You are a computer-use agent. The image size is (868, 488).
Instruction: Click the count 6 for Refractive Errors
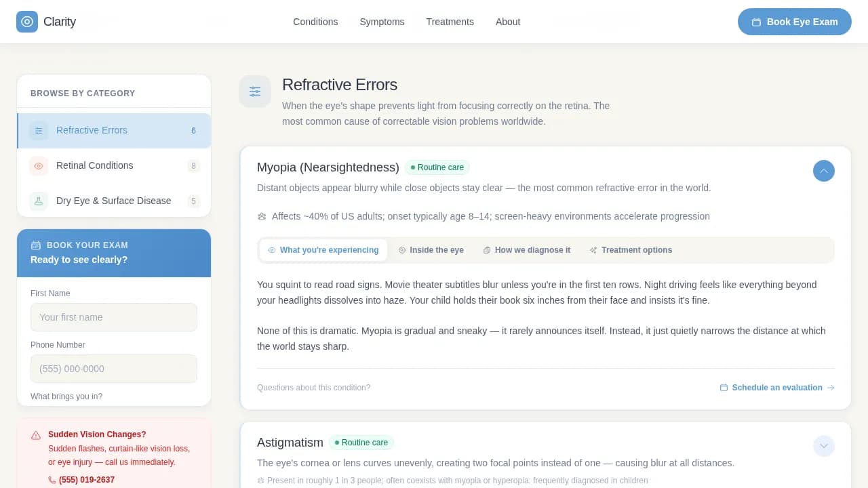coord(193,131)
